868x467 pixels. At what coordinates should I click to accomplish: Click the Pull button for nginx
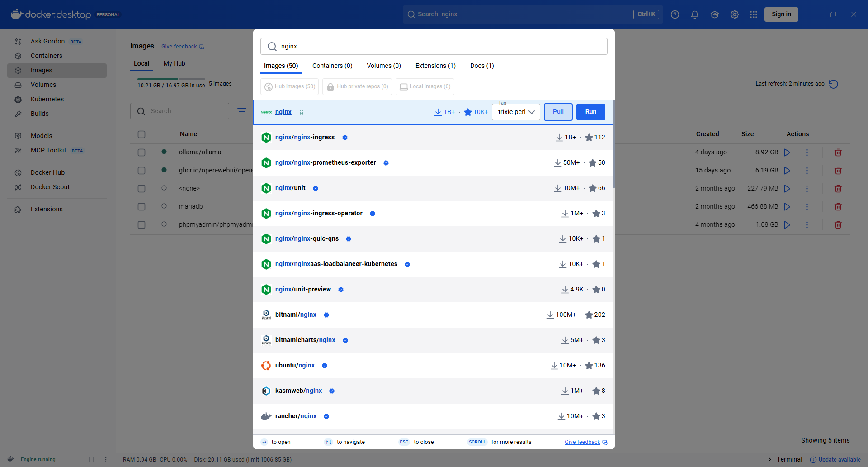click(x=558, y=112)
